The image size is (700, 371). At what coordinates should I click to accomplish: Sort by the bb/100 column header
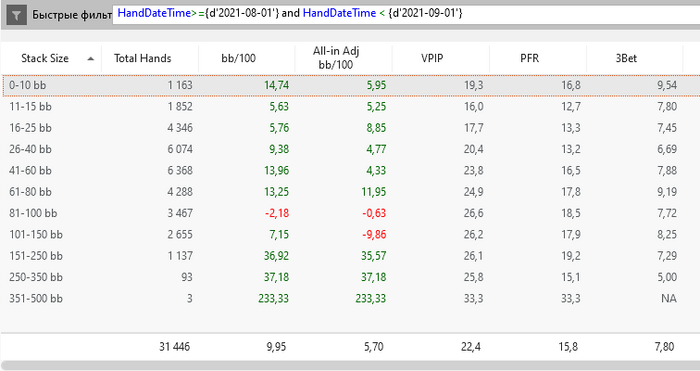tap(246, 58)
